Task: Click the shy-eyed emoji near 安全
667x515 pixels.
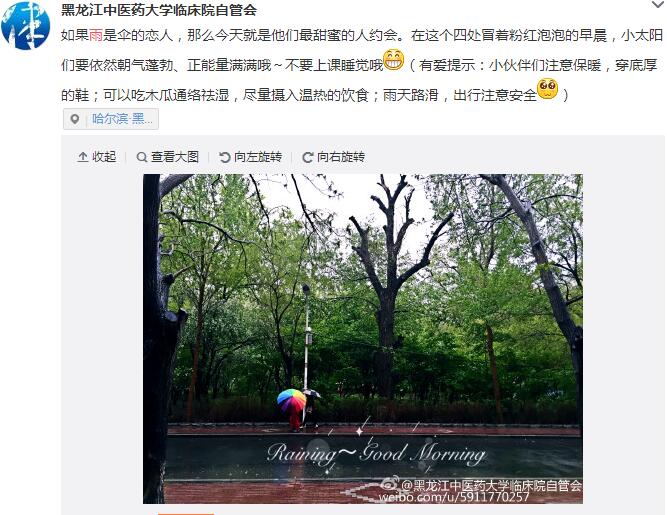Action: pyautogui.click(x=547, y=89)
